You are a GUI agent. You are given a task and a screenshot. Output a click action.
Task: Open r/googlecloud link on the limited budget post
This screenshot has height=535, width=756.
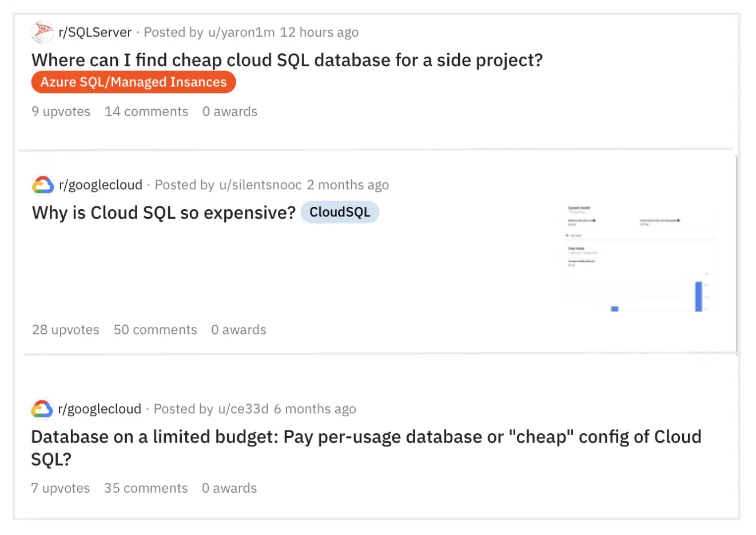tap(100, 409)
